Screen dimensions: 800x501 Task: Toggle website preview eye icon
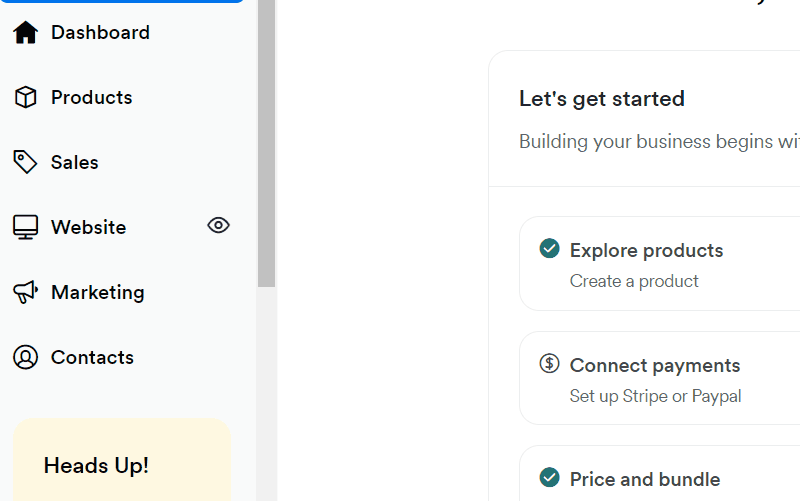218,225
